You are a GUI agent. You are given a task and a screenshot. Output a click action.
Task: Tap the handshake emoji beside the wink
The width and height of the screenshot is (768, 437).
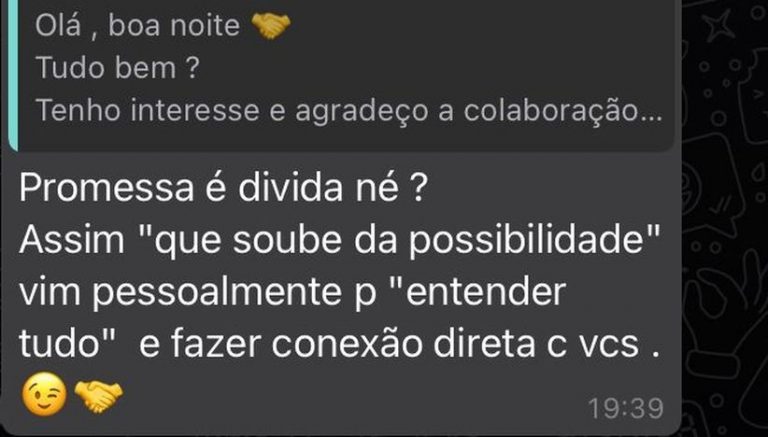point(98,396)
